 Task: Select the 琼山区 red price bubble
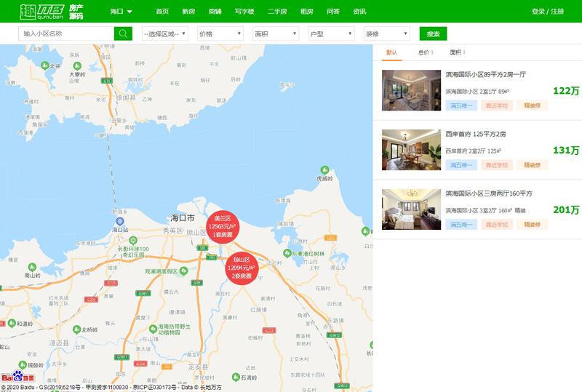click(241, 268)
